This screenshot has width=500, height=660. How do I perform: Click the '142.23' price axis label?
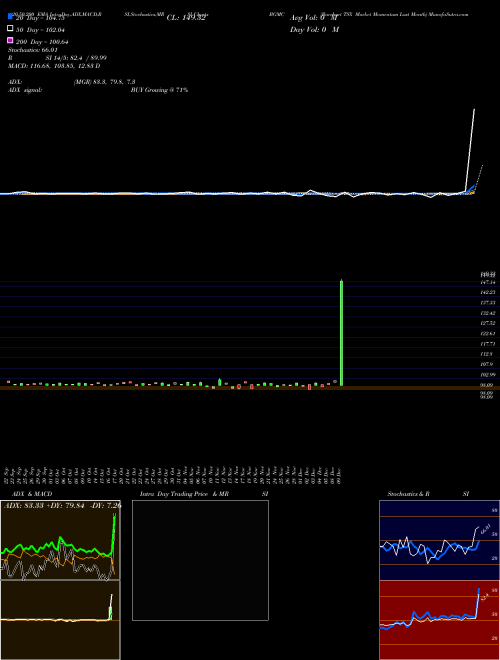tap(487, 292)
